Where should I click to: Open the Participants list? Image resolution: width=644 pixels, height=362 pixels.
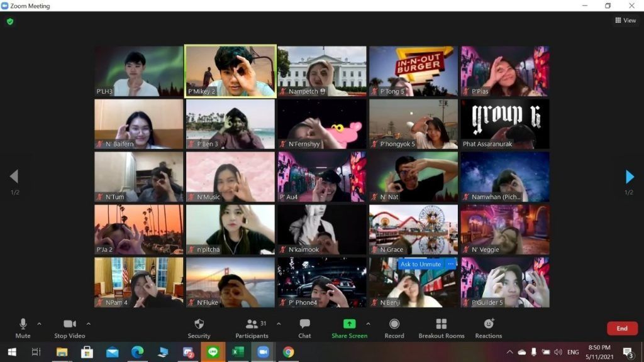click(252, 327)
